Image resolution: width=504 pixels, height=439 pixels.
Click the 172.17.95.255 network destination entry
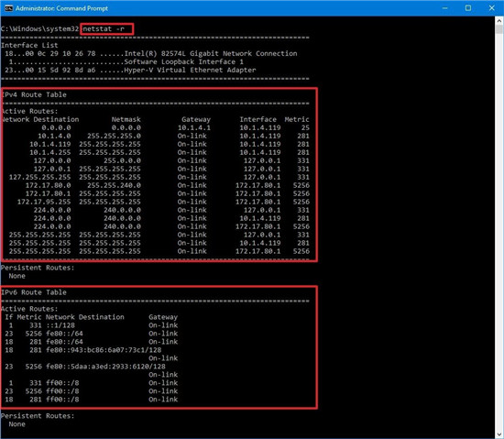click(x=44, y=202)
